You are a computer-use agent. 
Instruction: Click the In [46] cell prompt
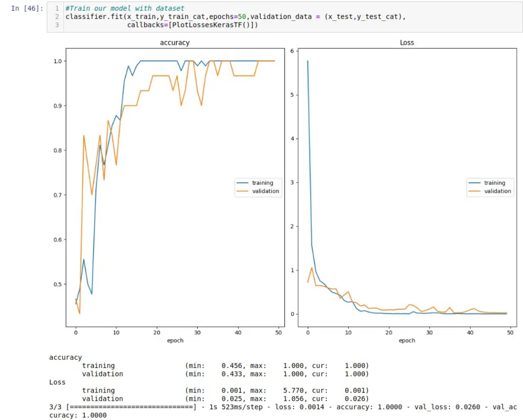tap(27, 9)
